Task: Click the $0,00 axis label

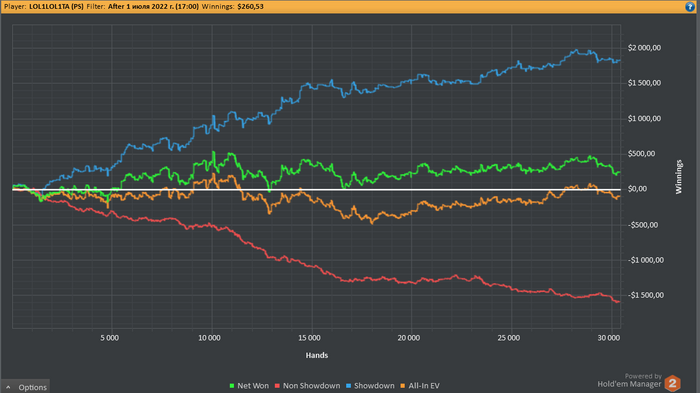Action: click(638, 189)
